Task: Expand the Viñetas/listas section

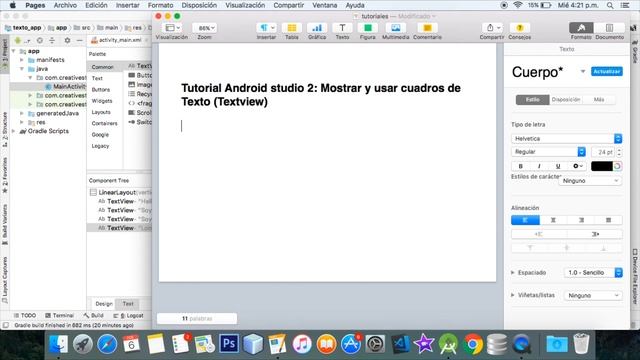Action: coord(513,295)
